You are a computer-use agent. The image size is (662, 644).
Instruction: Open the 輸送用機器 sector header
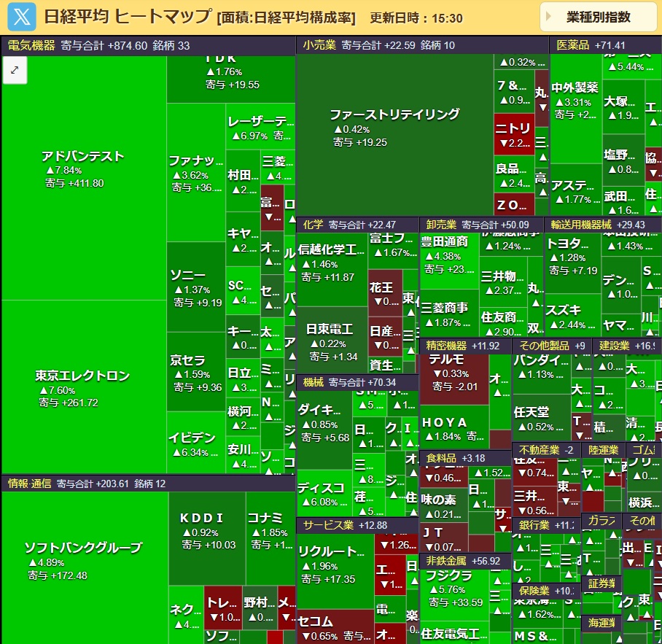point(603,225)
